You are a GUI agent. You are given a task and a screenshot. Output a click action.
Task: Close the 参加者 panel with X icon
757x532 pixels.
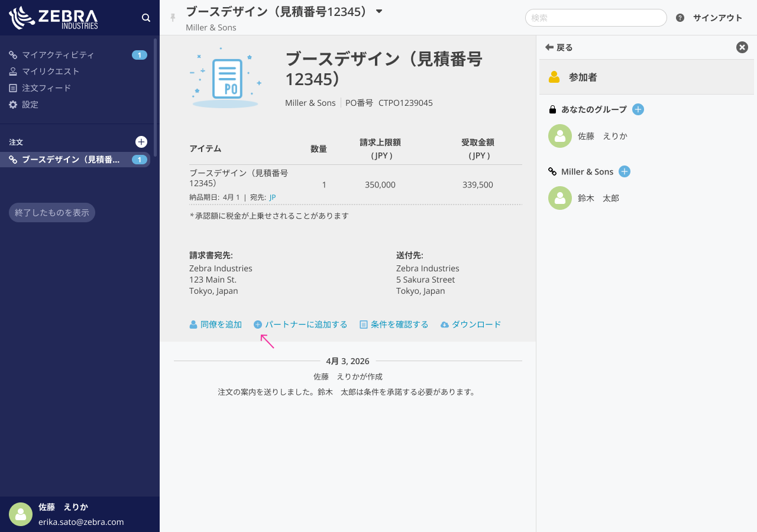point(742,47)
